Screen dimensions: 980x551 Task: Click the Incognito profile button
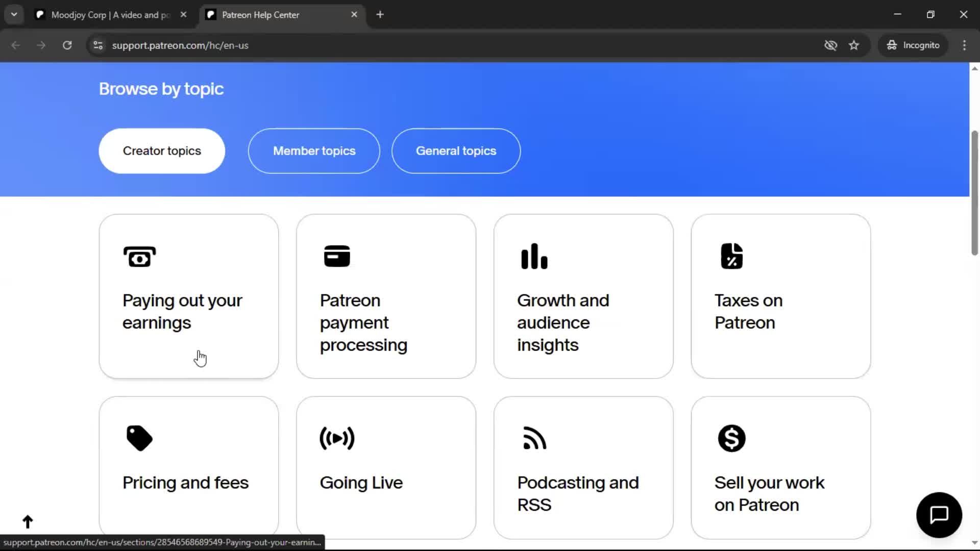pyautogui.click(x=913, y=45)
